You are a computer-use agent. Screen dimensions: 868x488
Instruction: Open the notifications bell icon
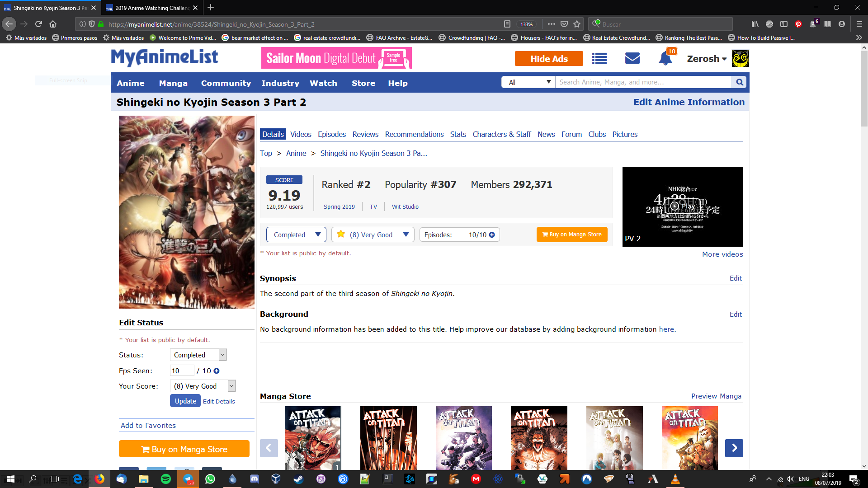pyautogui.click(x=665, y=59)
